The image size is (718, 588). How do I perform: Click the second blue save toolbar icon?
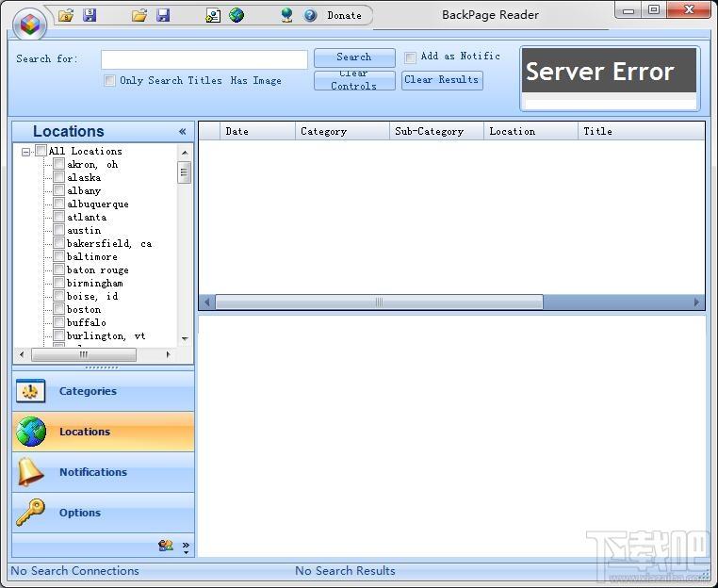tap(163, 16)
